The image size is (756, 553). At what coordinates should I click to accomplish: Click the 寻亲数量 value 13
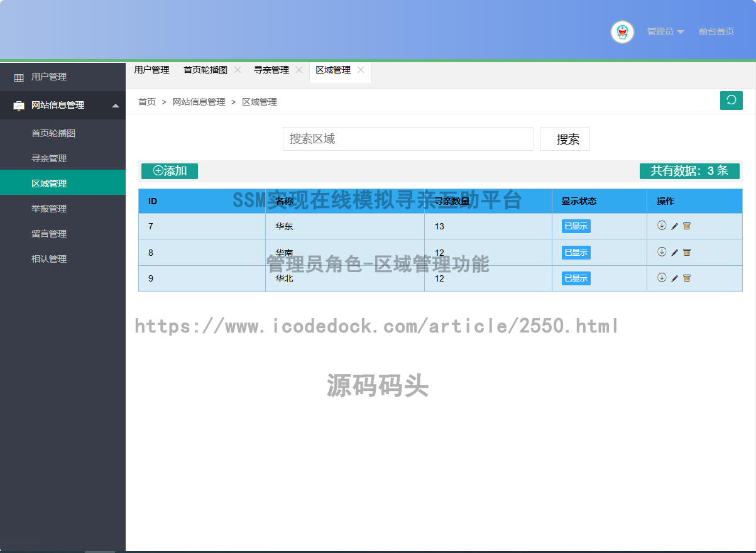(x=439, y=226)
